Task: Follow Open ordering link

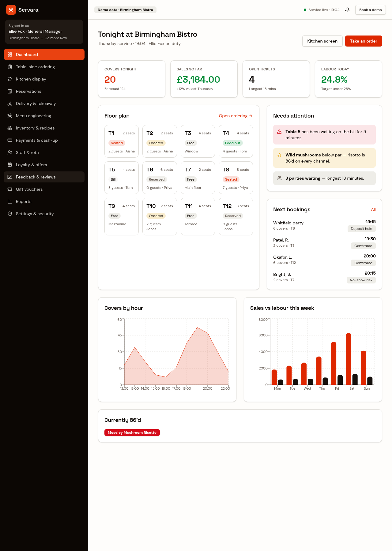Action: [236, 116]
